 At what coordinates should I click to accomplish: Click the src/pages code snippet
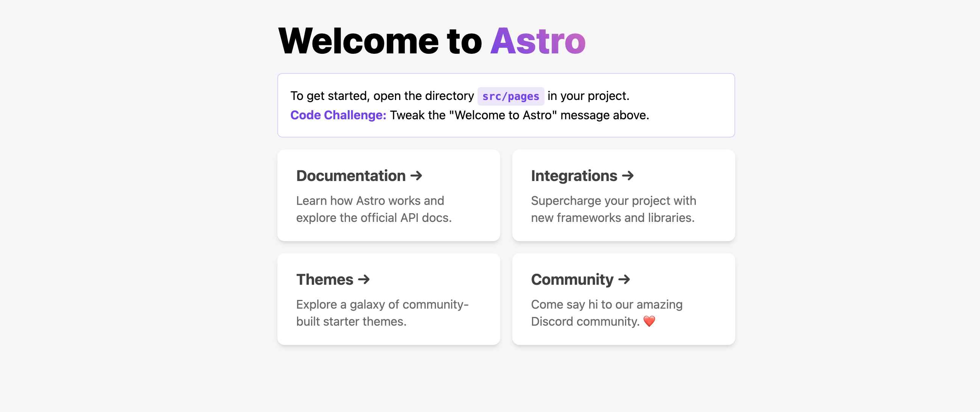click(510, 96)
